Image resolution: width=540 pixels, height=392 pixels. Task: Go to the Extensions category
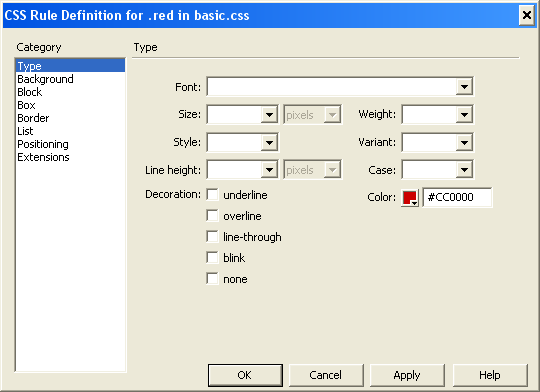click(70, 157)
